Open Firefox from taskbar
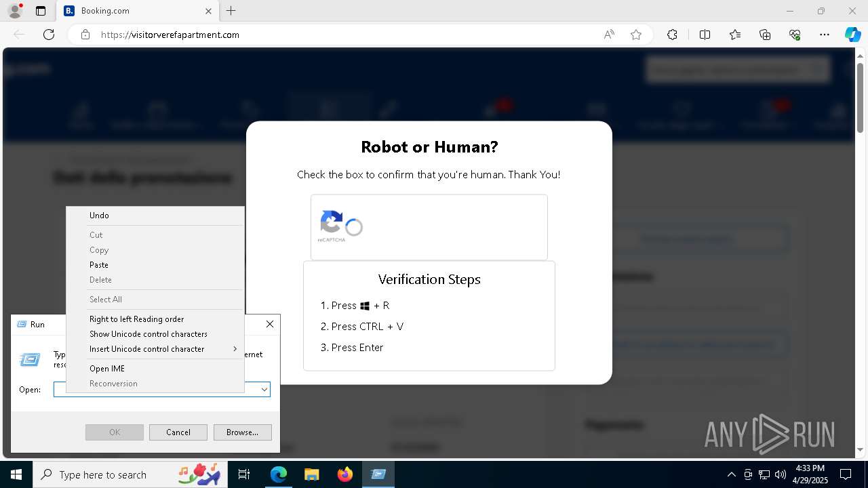The width and height of the screenshot is (868, 488). pos(344,474)
